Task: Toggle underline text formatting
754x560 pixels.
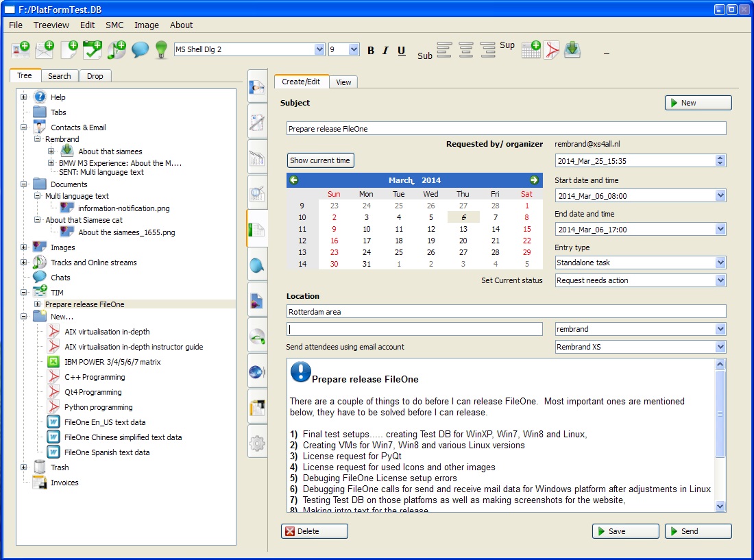Action: pos(402,51)
